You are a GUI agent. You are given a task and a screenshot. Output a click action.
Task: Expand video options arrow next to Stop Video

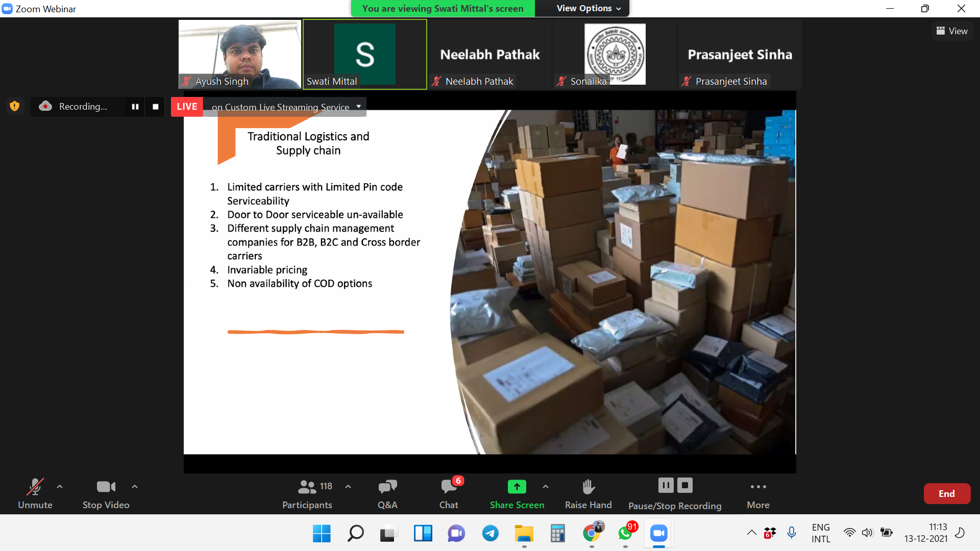[135, 487]
